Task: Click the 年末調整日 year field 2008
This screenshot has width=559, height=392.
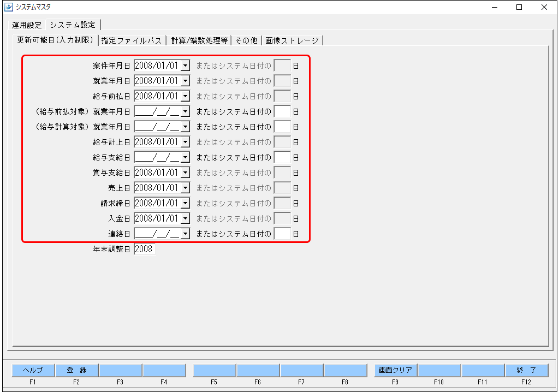Action: point(145,249)
